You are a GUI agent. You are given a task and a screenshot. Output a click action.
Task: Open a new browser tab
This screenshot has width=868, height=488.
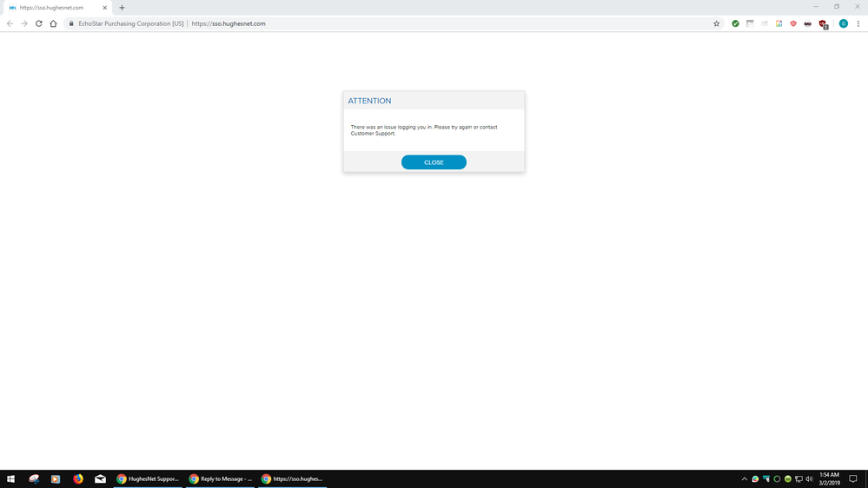(122, 8)
